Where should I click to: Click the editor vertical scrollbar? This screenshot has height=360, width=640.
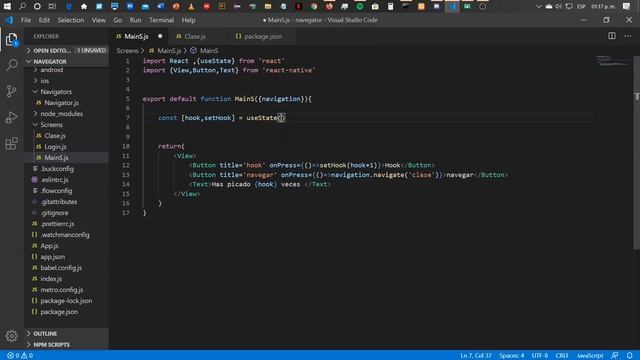(x=636, y=152)
